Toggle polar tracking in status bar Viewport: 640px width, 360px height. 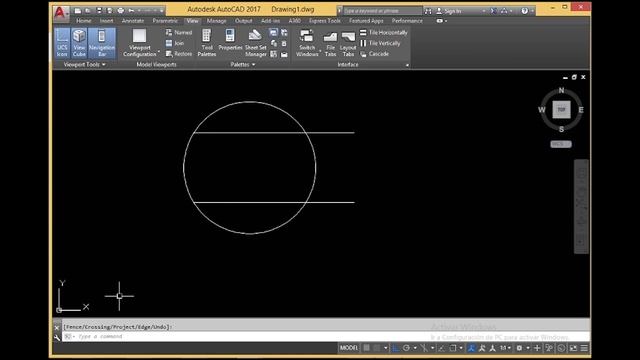pos(406,348)
